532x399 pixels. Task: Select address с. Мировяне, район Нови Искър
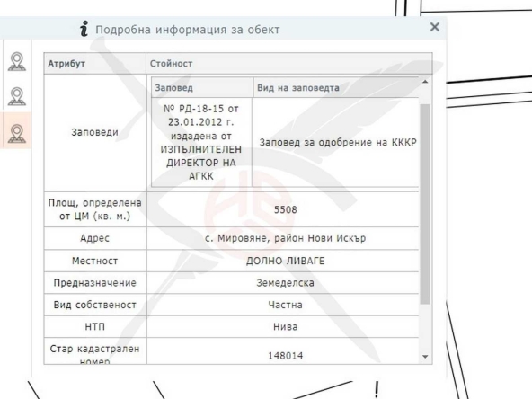pos(286,238)
